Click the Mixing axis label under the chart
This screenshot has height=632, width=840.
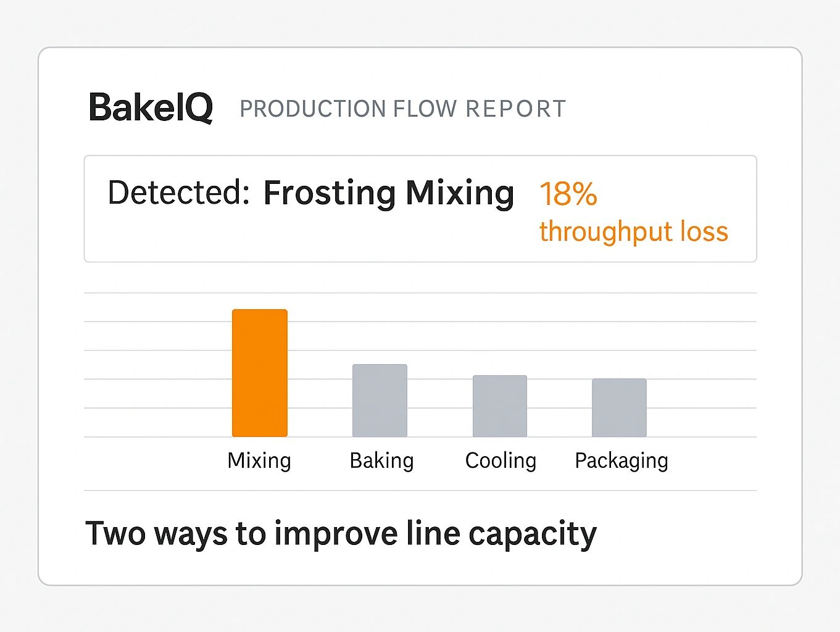coord(259,460)
